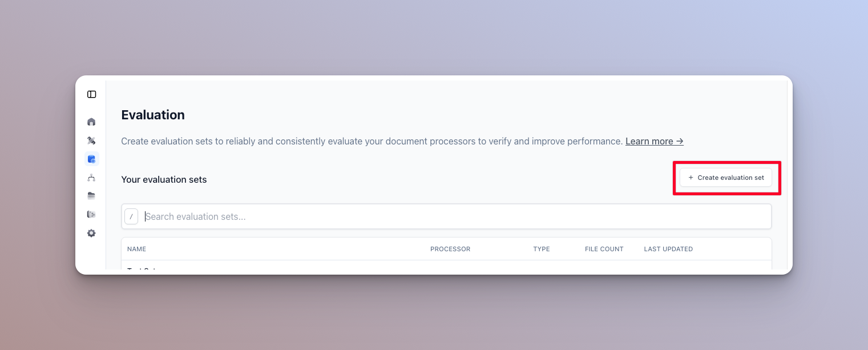
Task: Follow the Learn more link
Action: coord(654,141)
